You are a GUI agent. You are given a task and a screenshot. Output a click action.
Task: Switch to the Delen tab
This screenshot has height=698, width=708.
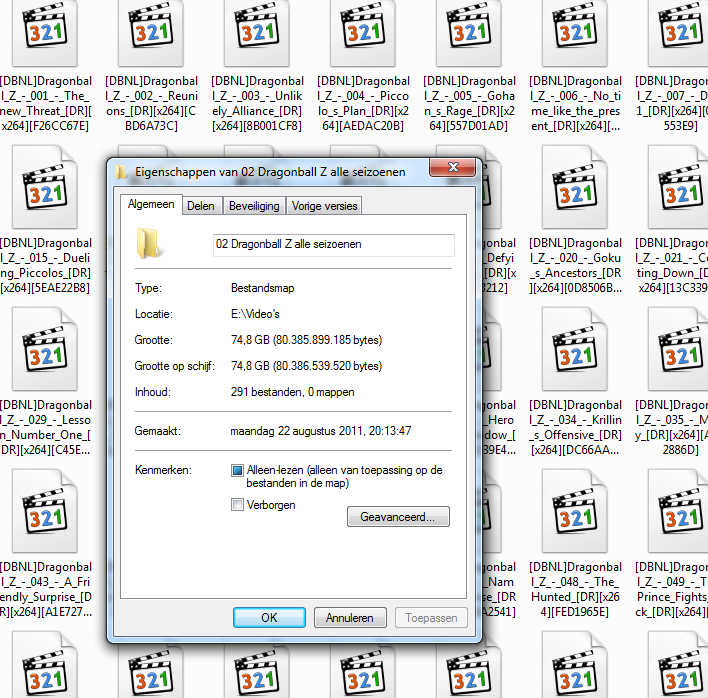(x=201, y=206)
